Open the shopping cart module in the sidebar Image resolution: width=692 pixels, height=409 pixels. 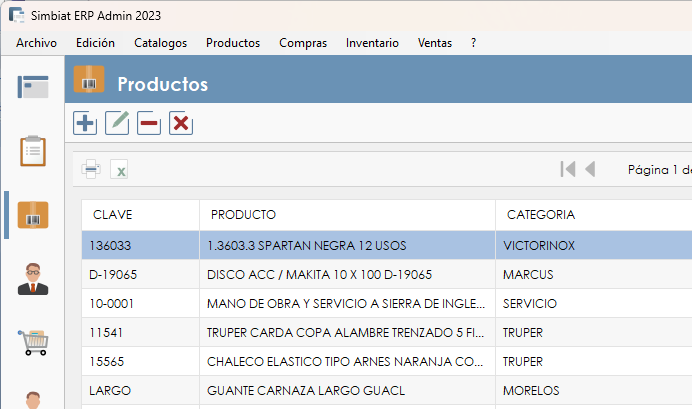[33, 341]
